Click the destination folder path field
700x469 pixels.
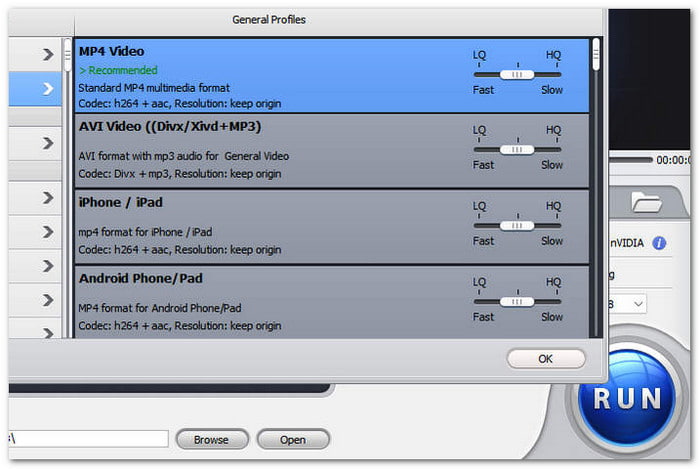coord(88,439)
